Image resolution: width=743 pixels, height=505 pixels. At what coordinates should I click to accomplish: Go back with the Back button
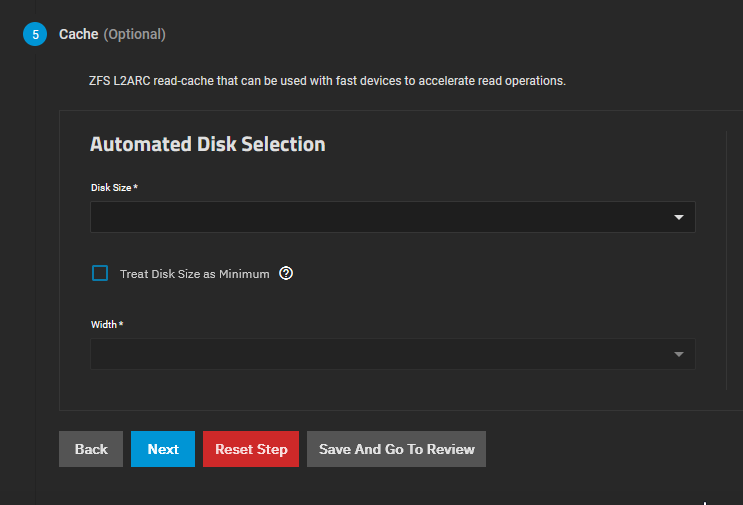click(x=91, y=449)
